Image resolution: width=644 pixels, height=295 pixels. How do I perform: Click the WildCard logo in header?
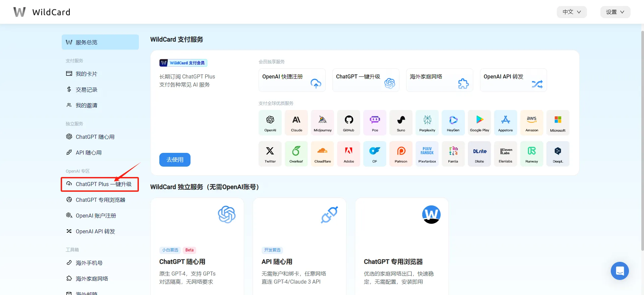point(42,12)
